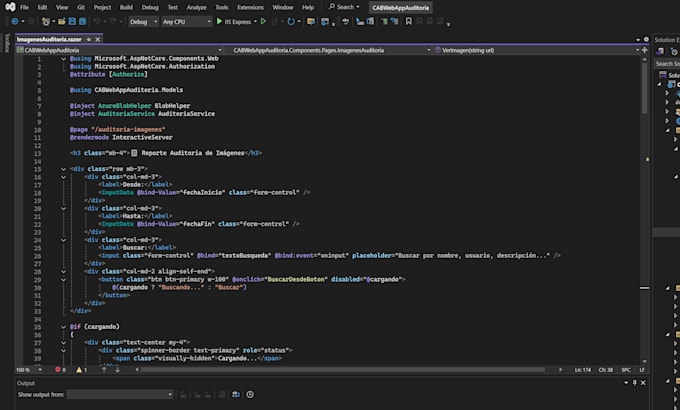
Task: Click the "/auditoria-imagenes" string on line 10
Action: (128, 129)
